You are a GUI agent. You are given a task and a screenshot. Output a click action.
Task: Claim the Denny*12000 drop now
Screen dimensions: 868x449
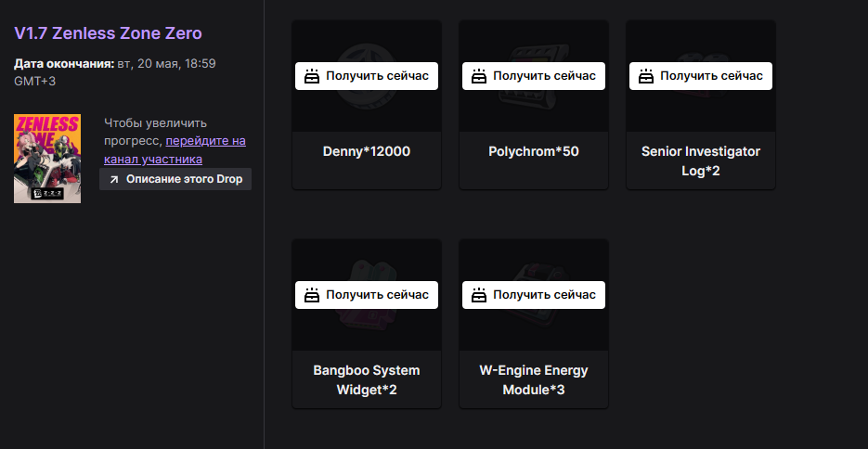click(367, 76)
